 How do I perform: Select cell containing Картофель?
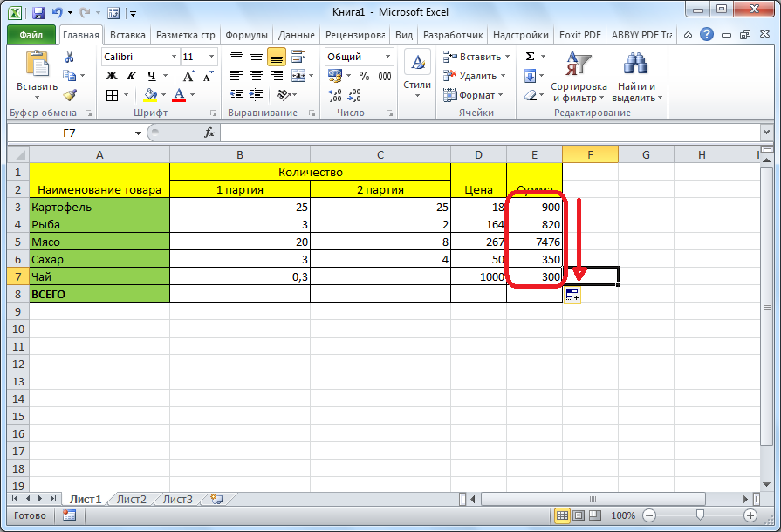click(x=99, y=207)
